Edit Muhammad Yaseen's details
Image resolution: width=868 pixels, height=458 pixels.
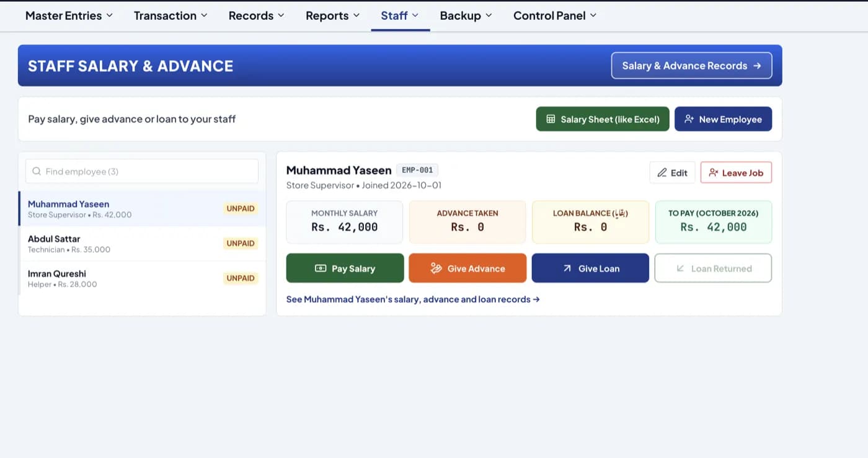[672, 172]
